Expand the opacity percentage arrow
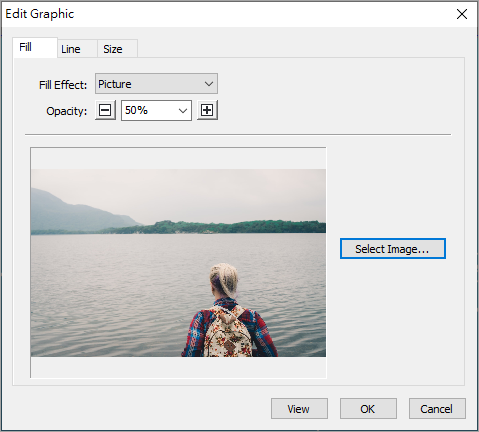This screenshot has height=432, width=479. click(183, 111)
